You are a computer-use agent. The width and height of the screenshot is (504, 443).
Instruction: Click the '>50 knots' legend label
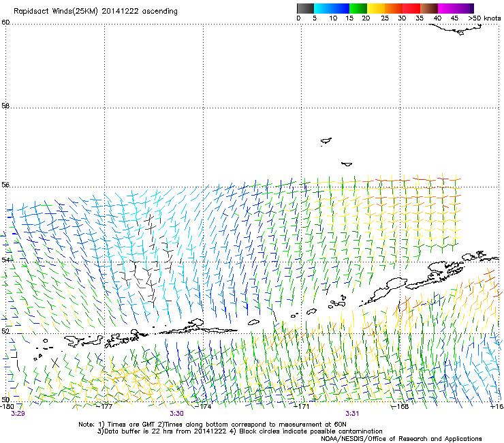coord(484,18)
